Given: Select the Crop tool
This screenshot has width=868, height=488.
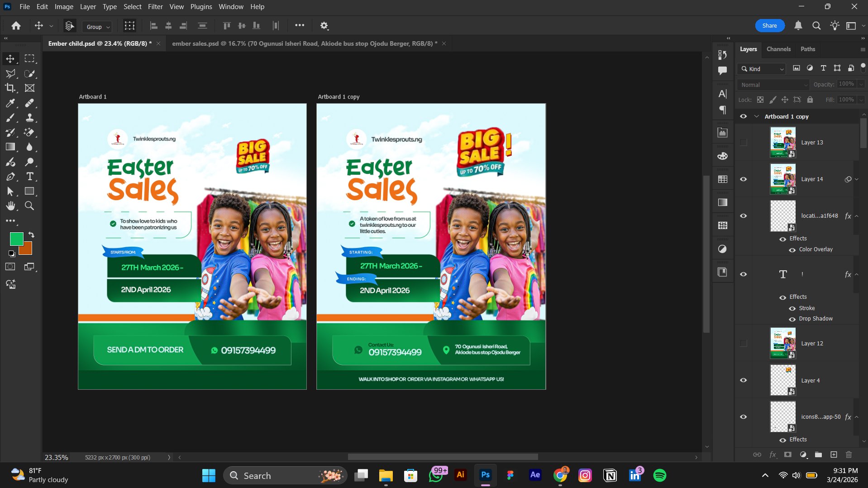Looking at the screenshot, I should click(10, 88).
